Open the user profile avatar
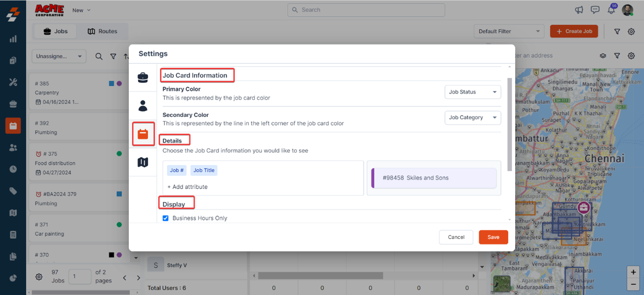The image size is (644, 295). 628,10
